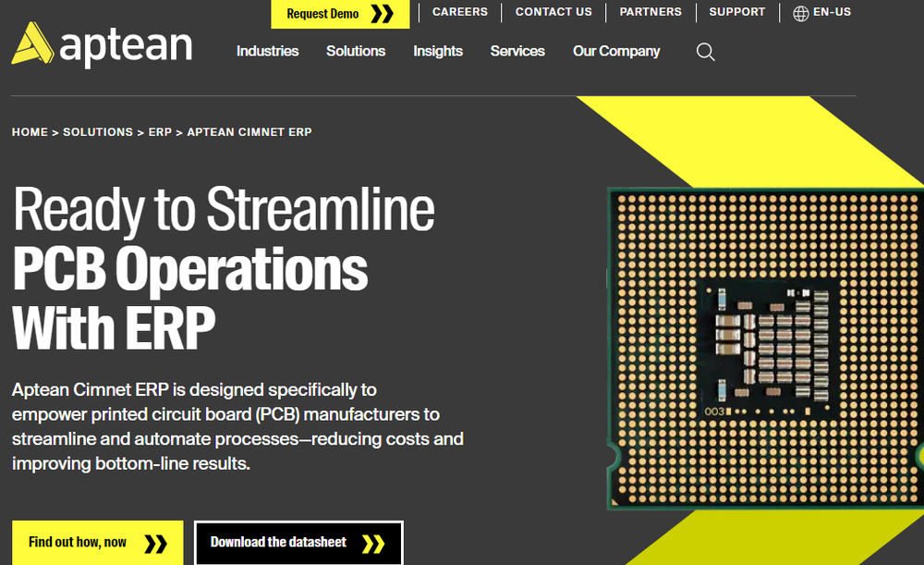
Task: Click the Aptean logo
Action: (102, 44)
